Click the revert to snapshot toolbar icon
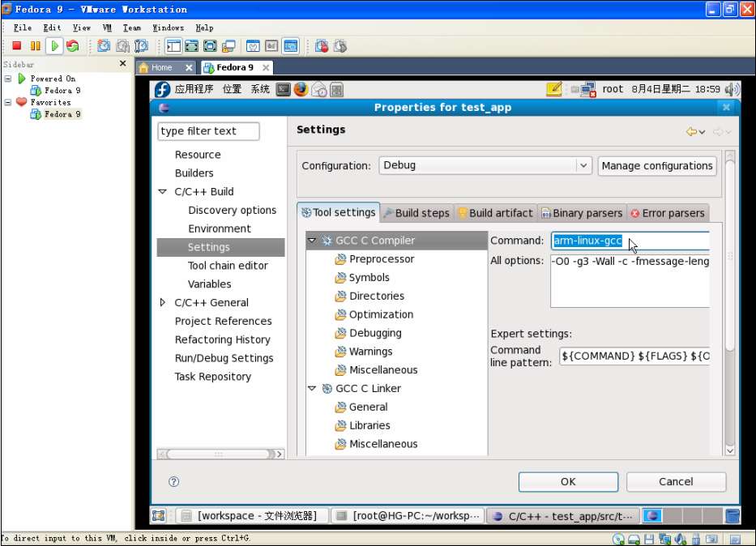 point(122,46)
